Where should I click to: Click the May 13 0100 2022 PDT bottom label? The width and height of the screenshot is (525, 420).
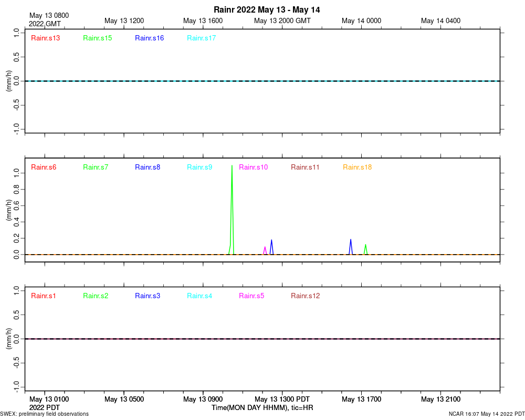click(x=49, y=403)
